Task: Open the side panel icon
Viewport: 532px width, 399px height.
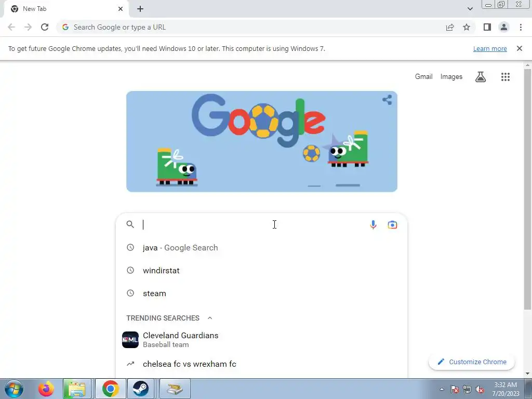Action: (487, 27)
